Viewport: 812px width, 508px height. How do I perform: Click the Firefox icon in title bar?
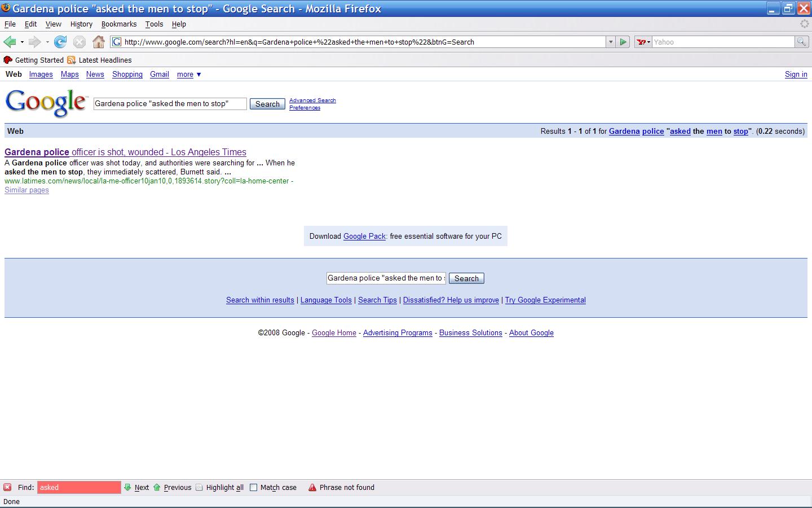6,8
